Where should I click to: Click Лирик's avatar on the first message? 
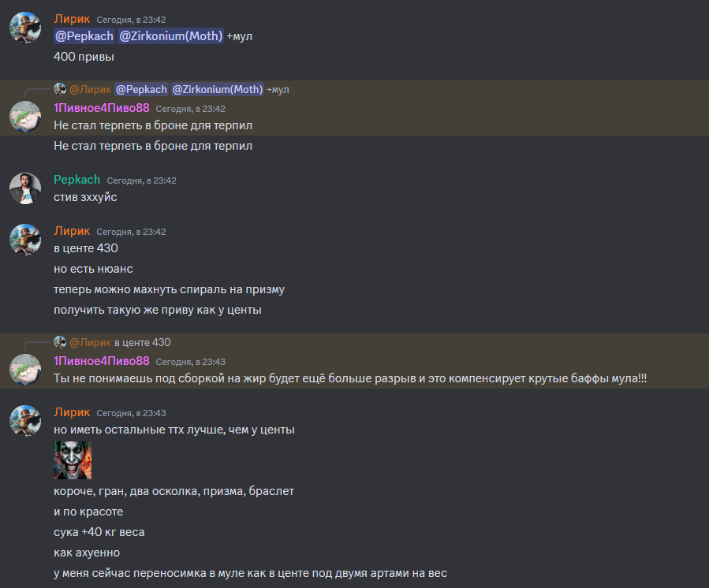(x=25, y=28)
